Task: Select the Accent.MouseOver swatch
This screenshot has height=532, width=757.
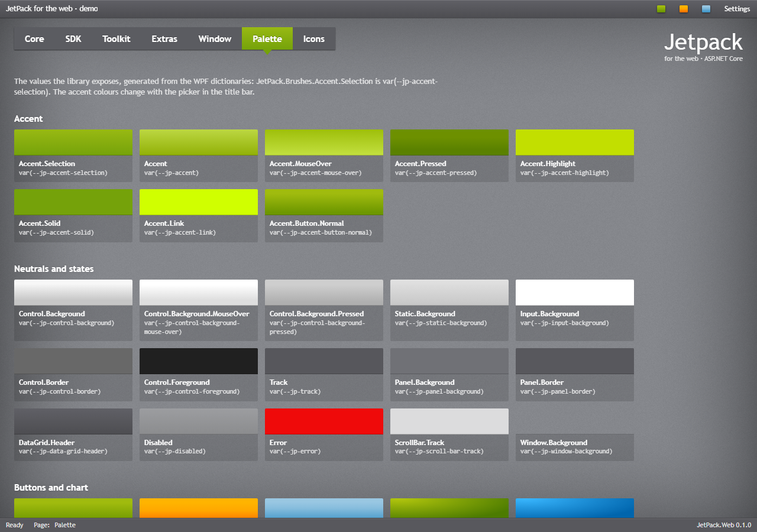Action: pyautogui.click(x=324, y=142)
